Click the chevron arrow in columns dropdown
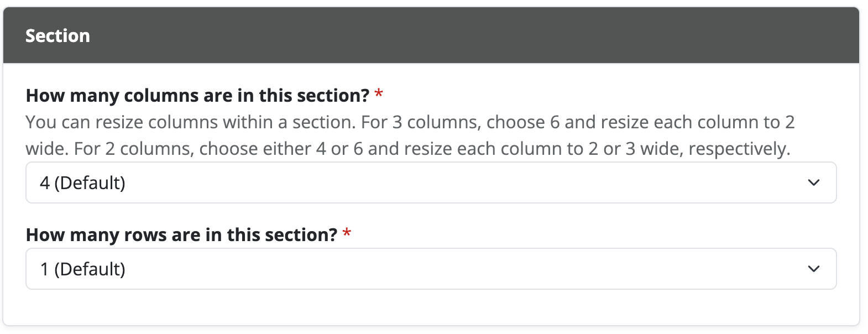Image resolution: width=868 pixels, height=334 pixels. point(813,182)
